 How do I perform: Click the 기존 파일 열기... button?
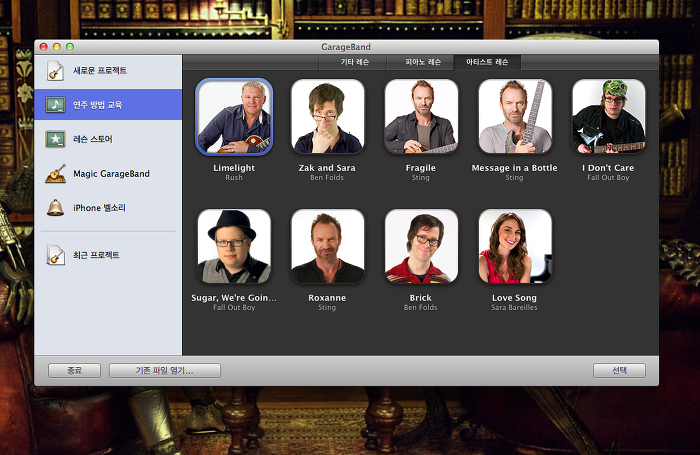[x=165, y=371]
